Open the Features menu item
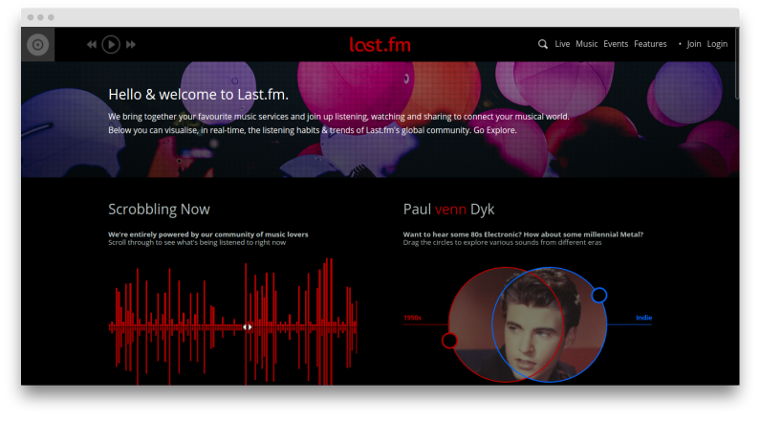This screenshot has height=422, width=760. click(650, 44)
